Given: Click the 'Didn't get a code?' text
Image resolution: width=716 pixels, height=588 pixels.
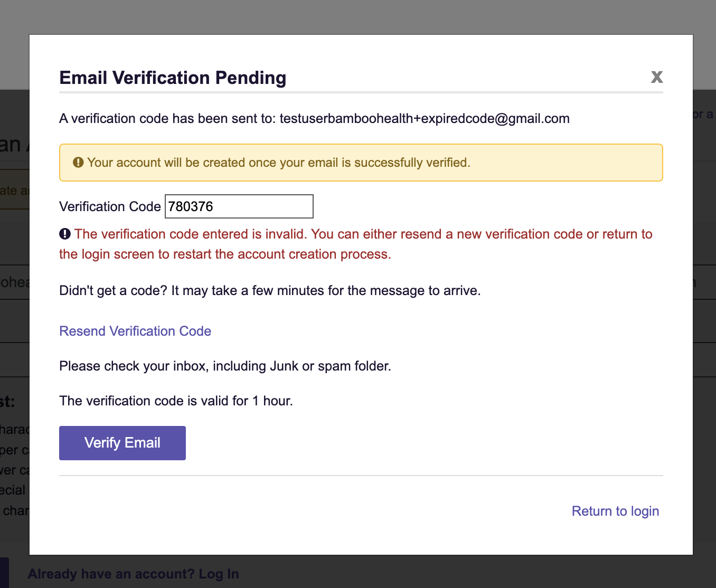Looking at the screenshot, I should (x=270, y=291).
